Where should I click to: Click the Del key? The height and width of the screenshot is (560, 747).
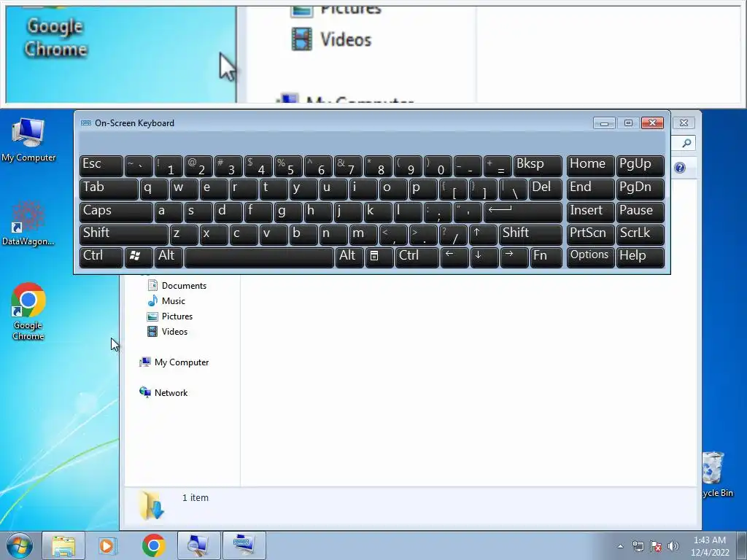pyautogui.click(x=546, y=189)
